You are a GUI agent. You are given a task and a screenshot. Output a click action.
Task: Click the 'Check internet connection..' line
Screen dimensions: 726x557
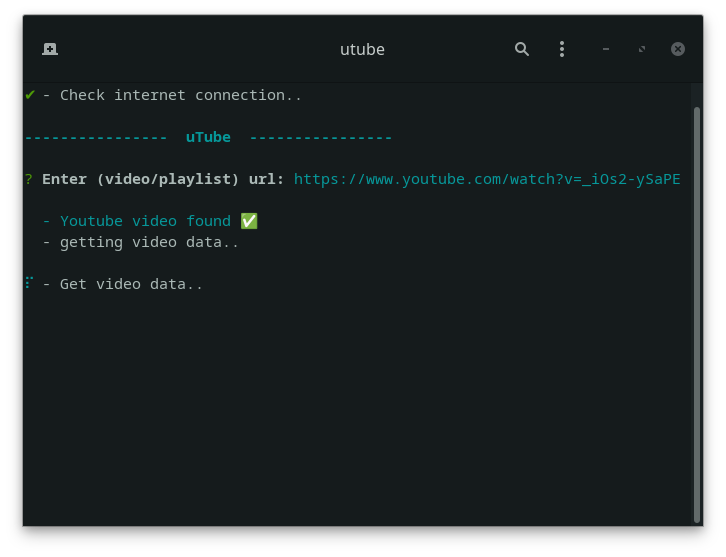click(181, 95)
